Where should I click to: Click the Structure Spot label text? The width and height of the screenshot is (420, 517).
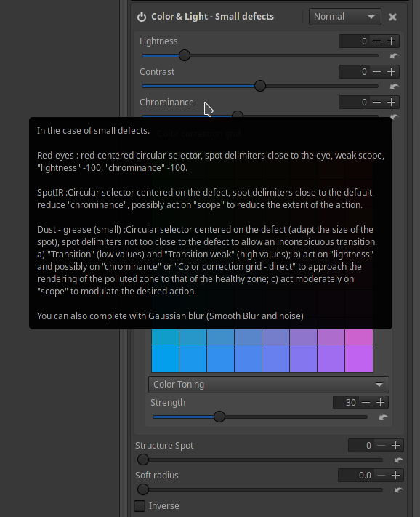tap(164, 446)
